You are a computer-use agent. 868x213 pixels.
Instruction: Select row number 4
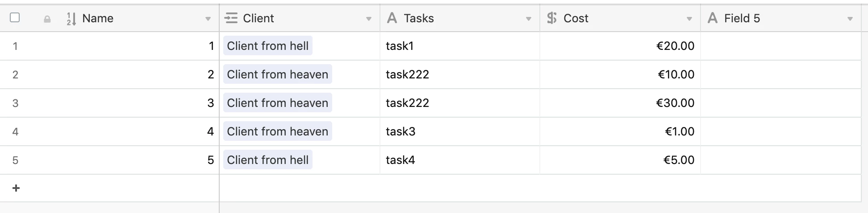(x=15, y=131)
